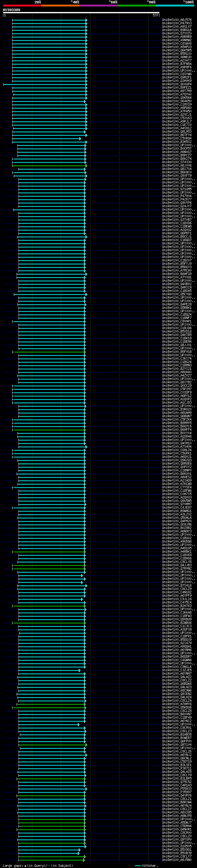Select the UniRef100_A6N9Y3 label
Screen dimensions: 197x868
(177, 531)
